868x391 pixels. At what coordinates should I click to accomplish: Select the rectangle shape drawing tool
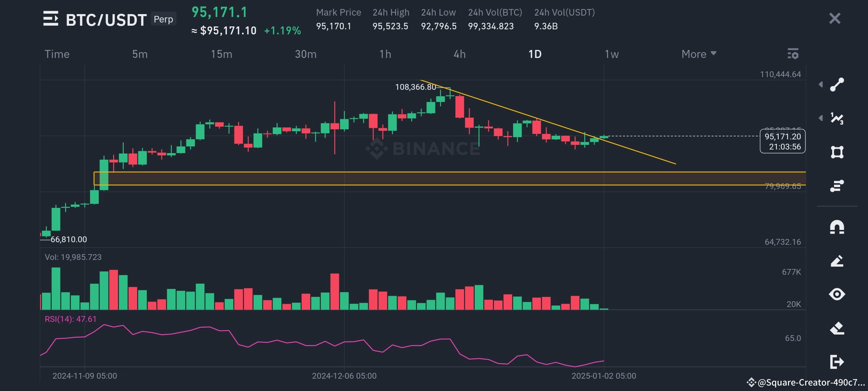[x=837, y=152]
